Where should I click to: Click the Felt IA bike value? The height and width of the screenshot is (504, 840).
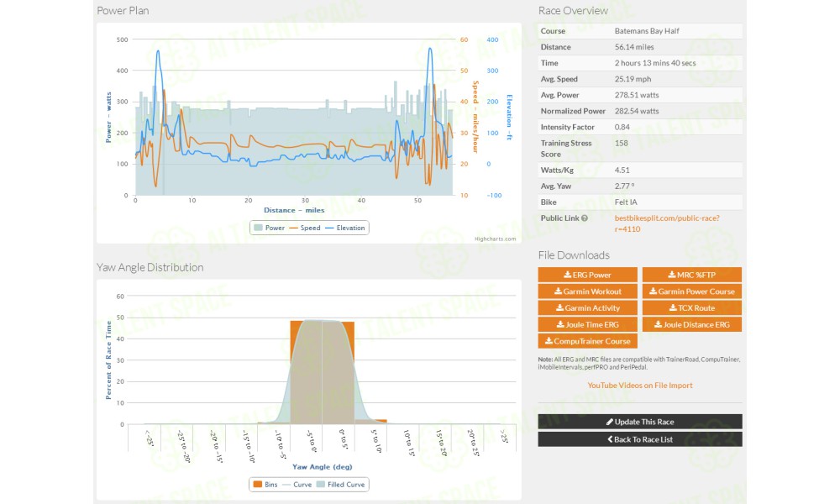pyautogui.click(x=626, y=202)
